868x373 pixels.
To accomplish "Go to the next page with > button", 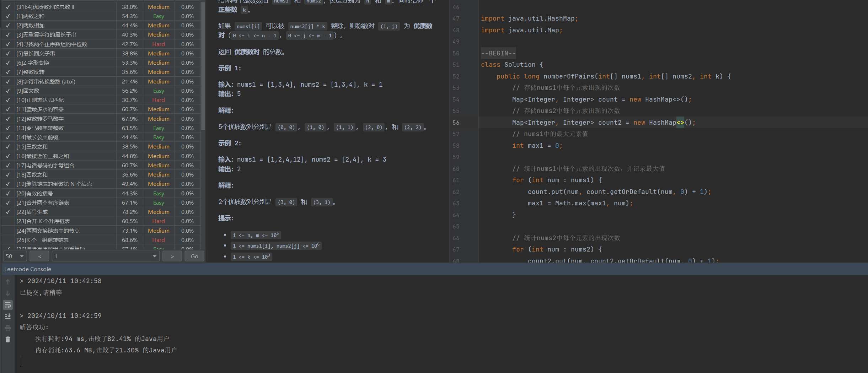I will tap(172, 256).
